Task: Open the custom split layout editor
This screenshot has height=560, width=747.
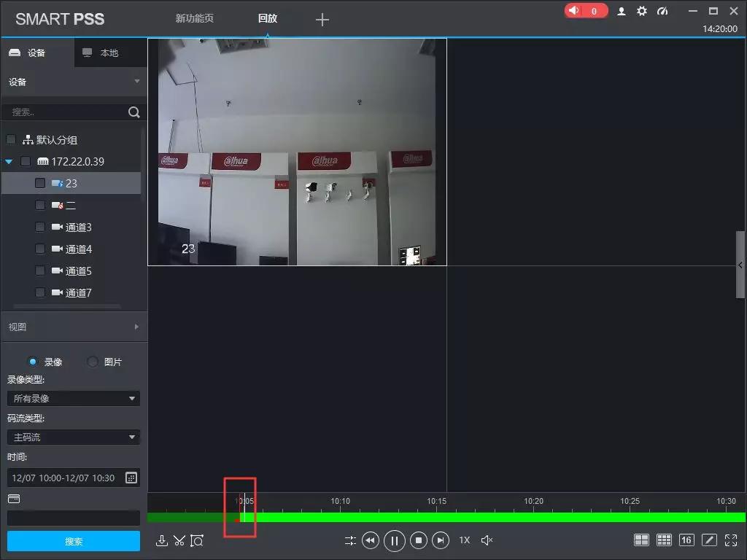Action: coord(708,540)
